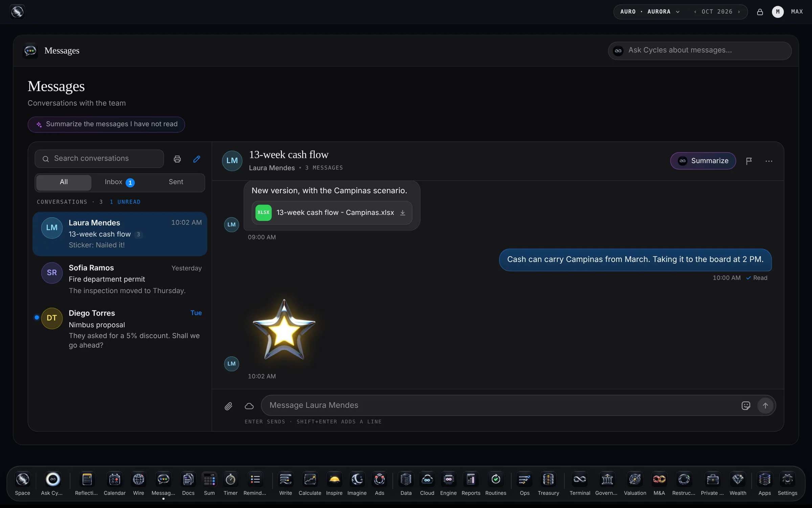Launch Wire from the dock

138,484
